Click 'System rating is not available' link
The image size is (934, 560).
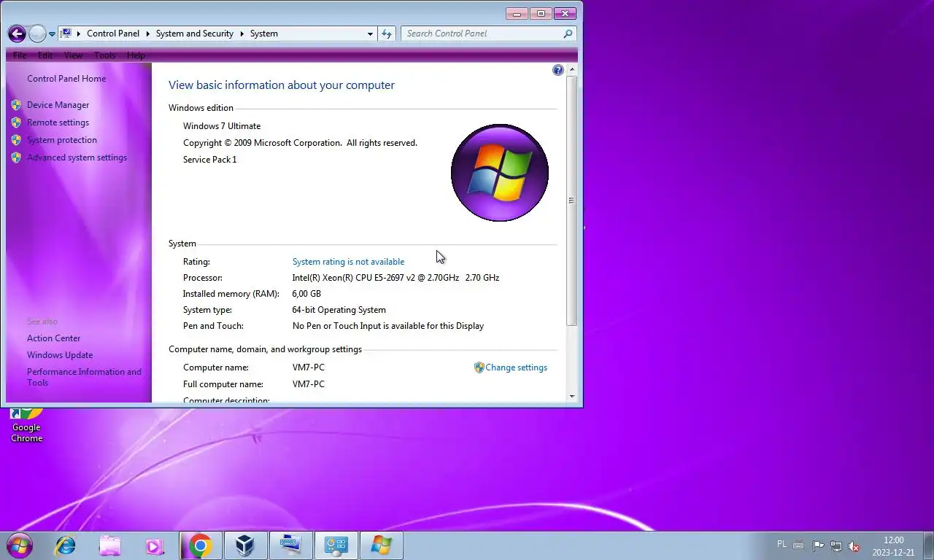[348, 262]
